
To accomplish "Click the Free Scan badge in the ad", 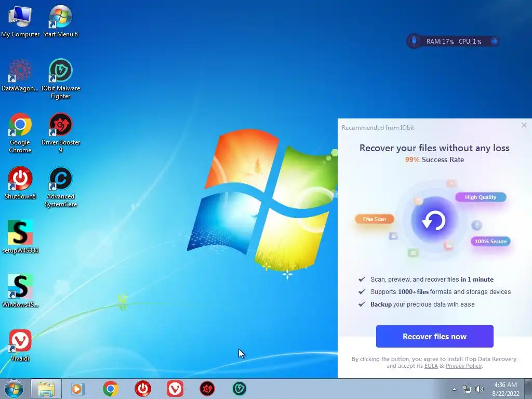I will [x=375, y=219].
